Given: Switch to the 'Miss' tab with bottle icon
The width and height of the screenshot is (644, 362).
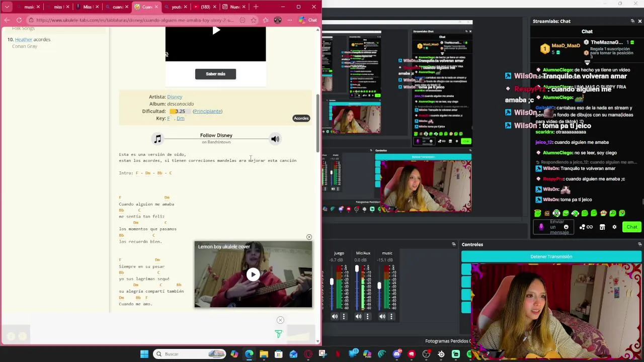Looking at the screenshot, I should click(x=87, y=7).
